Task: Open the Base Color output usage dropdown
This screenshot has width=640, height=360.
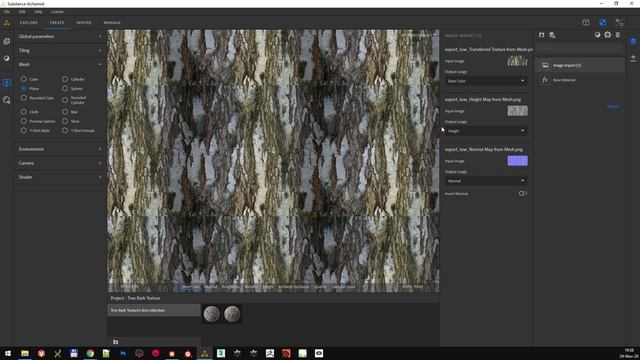Action: 486,81
